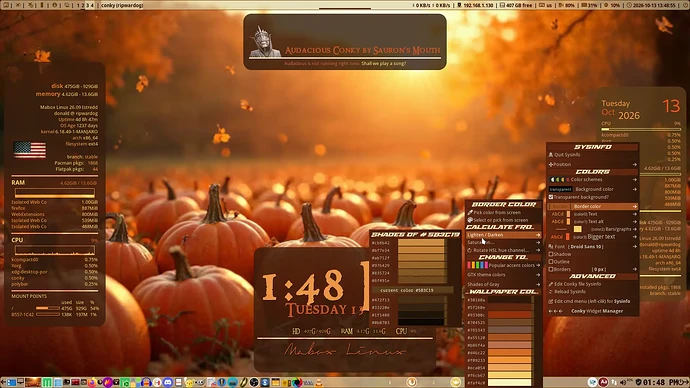Toggle the Transparent background? checkbox
This screenshot has width=690, height=388.
click(551, 197)
